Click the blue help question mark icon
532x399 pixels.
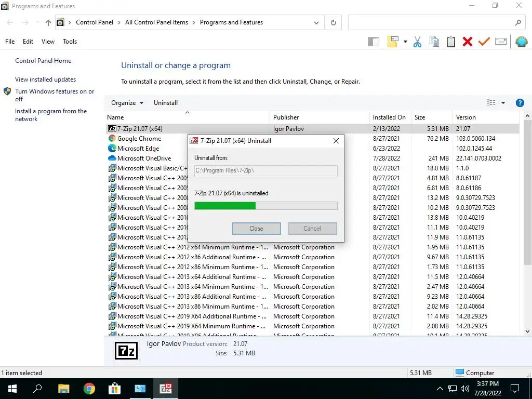520,103
